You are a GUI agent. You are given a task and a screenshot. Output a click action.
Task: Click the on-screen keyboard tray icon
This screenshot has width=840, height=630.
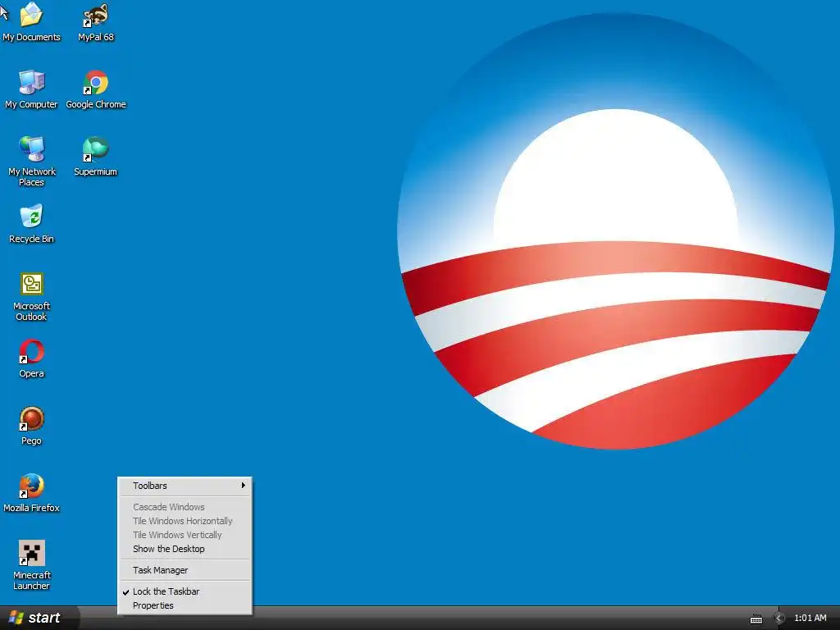(756, 619)
